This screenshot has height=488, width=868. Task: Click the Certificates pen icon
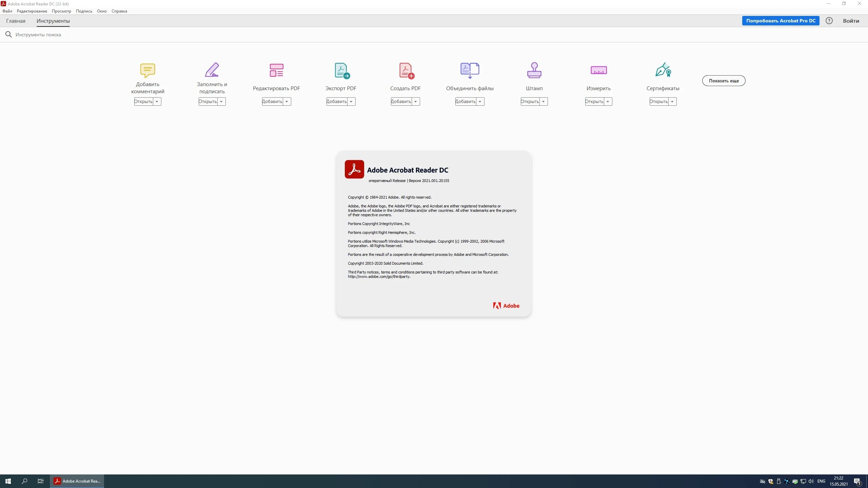point(663,70)
